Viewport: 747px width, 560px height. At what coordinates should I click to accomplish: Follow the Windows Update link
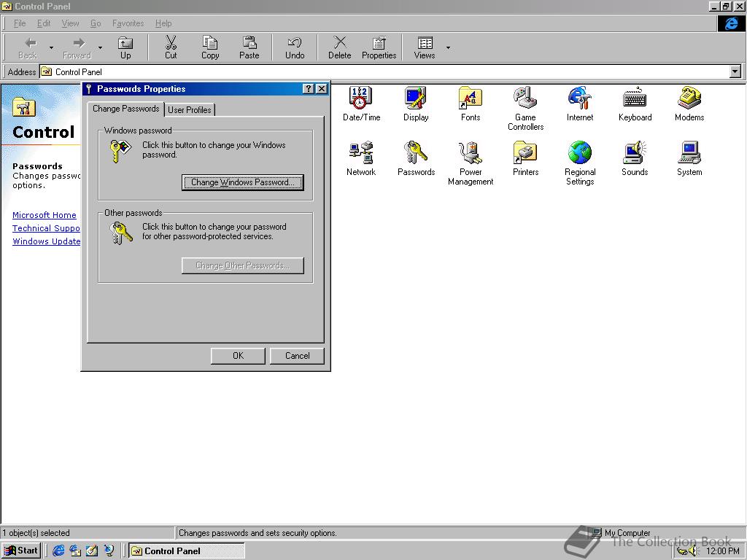tap(46, 241)
